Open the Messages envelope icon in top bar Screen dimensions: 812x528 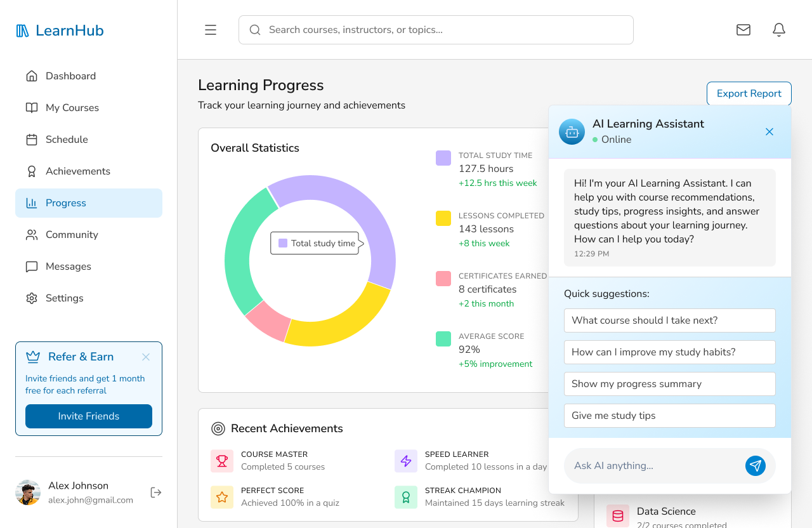[743, 29]
